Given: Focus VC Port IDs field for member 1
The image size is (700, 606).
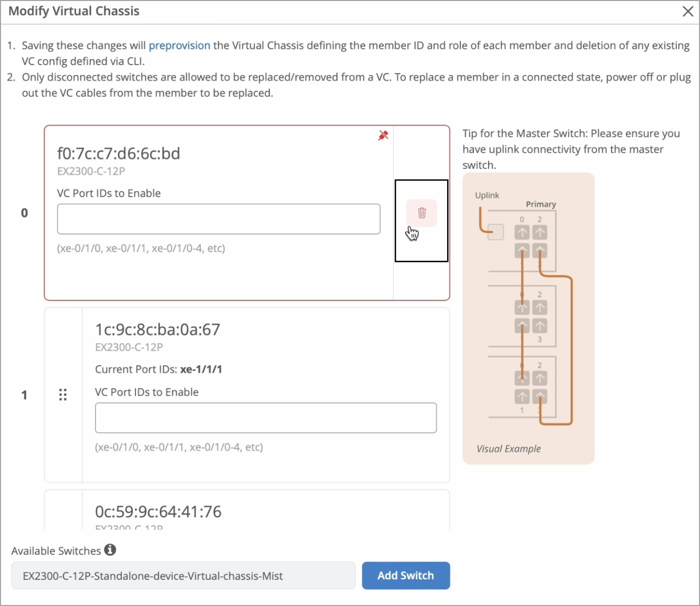Looking at the screenshot, I should (266, 418).
